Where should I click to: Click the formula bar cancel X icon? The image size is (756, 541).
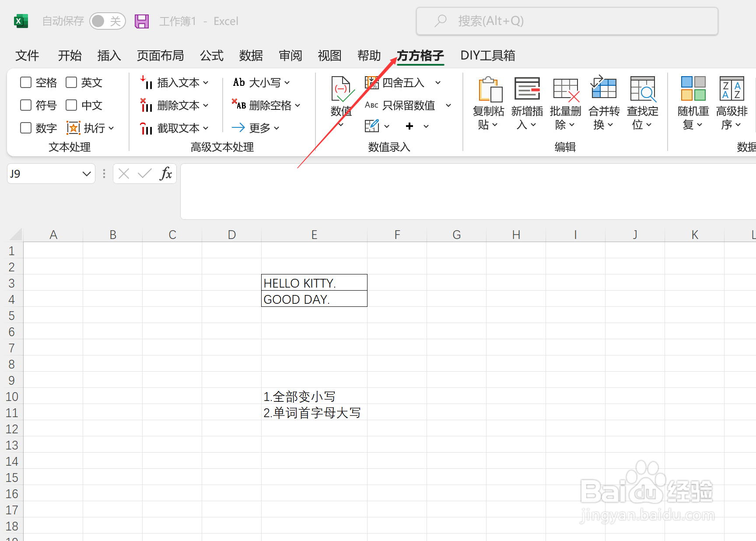click(x=124, y=174)
